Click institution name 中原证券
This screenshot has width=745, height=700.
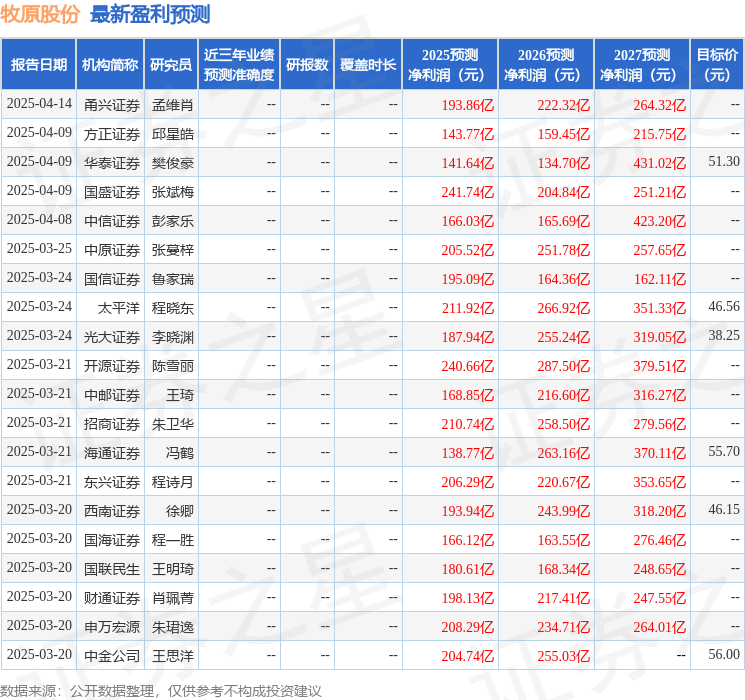[x=112, y=249]
